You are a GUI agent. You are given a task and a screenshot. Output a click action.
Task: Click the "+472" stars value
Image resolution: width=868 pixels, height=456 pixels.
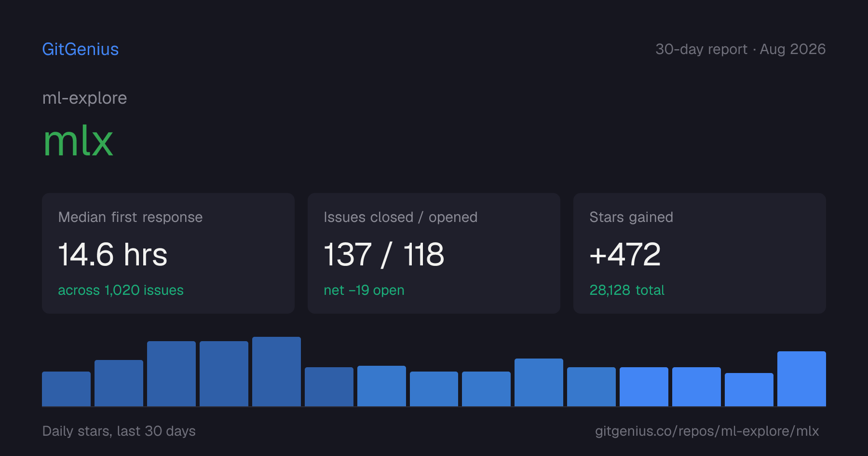625,254
